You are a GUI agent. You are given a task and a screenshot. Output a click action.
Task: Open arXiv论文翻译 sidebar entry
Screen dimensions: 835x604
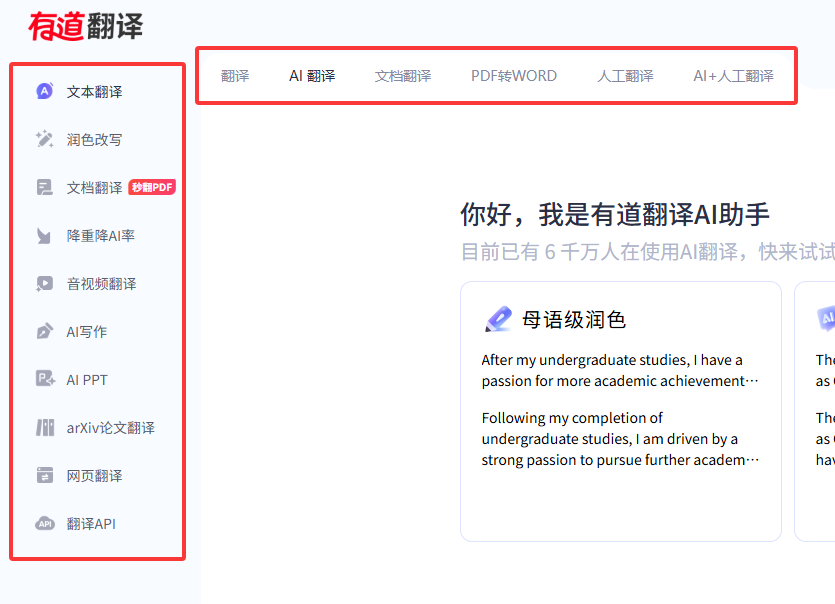111,428
